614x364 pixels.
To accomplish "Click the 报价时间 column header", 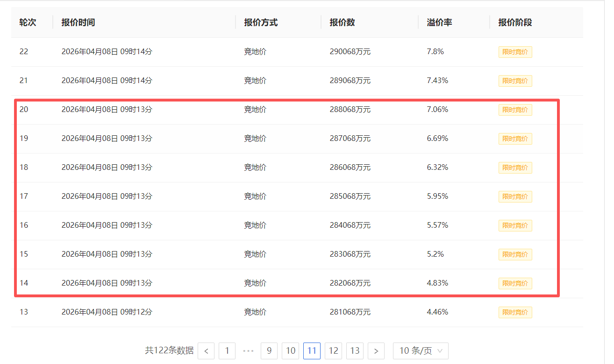I will click(x=78, y=22).
